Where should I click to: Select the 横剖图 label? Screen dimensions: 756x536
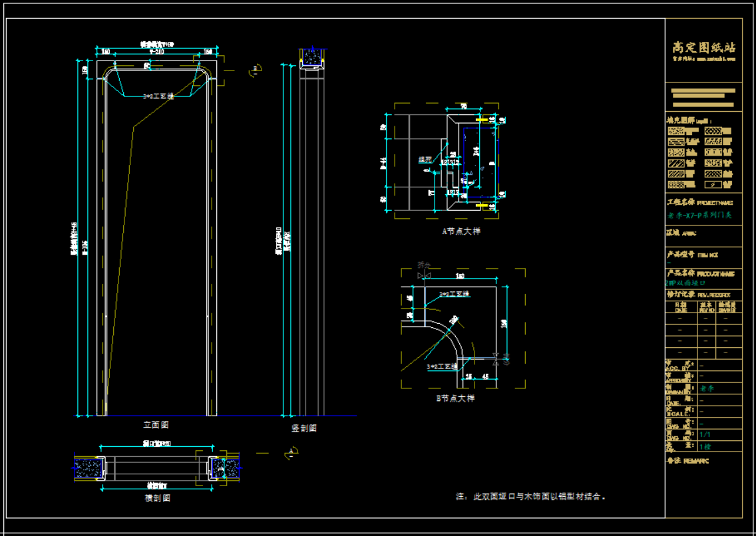coord(157,498)
